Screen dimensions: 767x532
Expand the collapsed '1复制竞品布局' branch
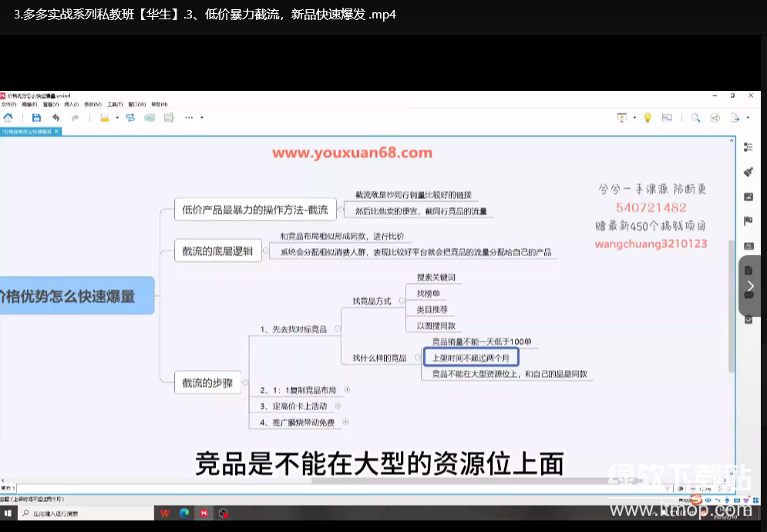pos(347,389)
